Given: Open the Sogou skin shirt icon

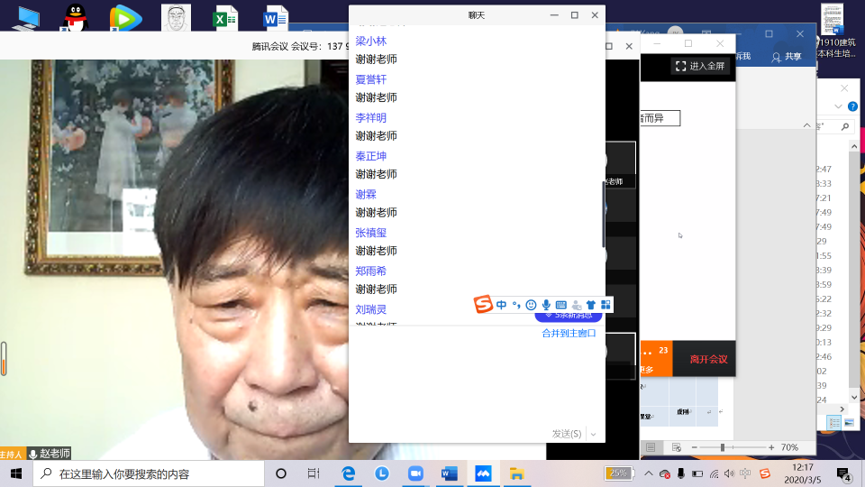Looking at the screenshot, I should [591, 304].
